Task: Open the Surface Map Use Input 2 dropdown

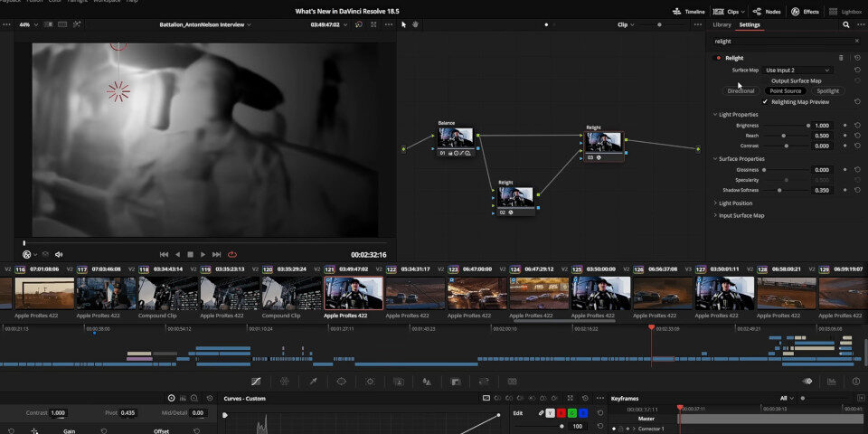Action: coord(797,71)
